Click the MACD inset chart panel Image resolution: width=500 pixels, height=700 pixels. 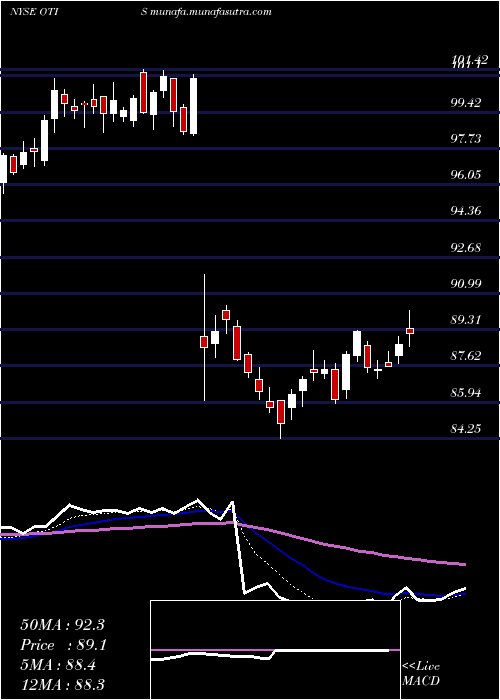(275, 650)
